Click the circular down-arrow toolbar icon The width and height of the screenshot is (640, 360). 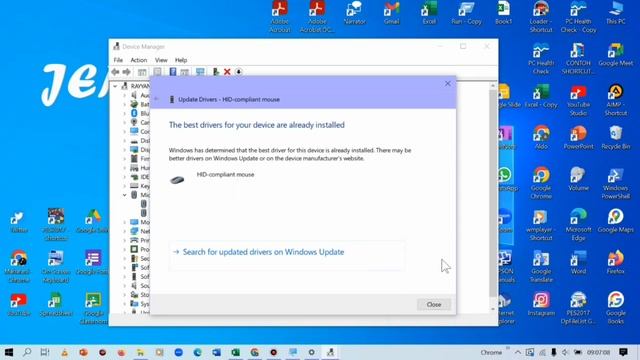click(x=239, y=72)
